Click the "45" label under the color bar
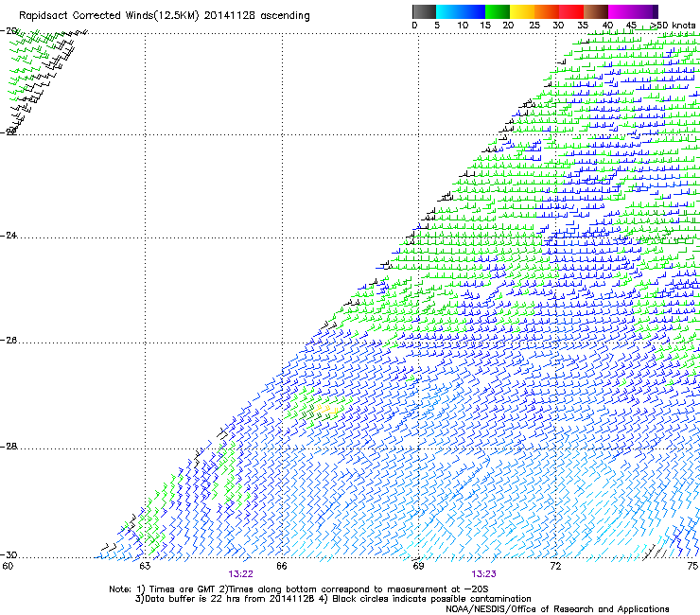 coord(631,26)
